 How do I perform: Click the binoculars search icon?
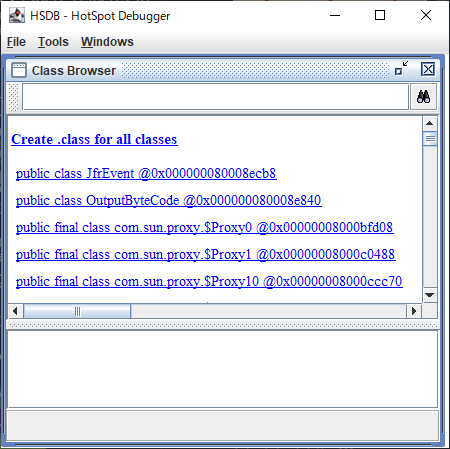[x=423, y=97]
